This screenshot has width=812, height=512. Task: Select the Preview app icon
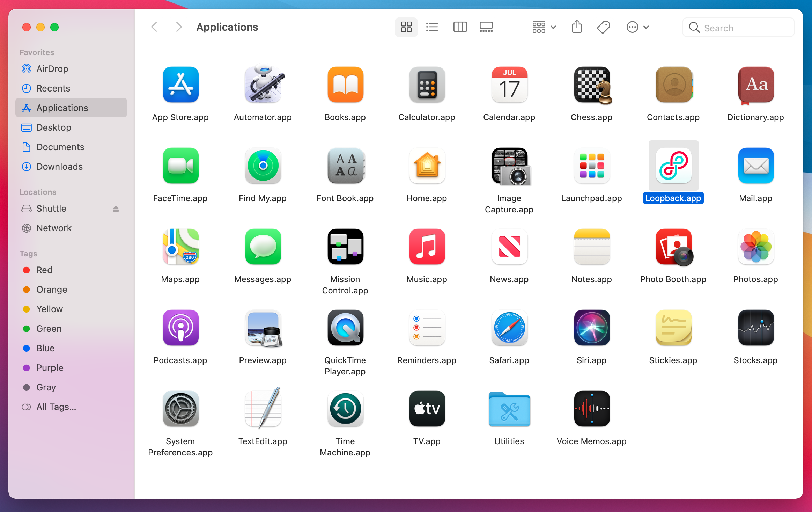tap(264, 328)
